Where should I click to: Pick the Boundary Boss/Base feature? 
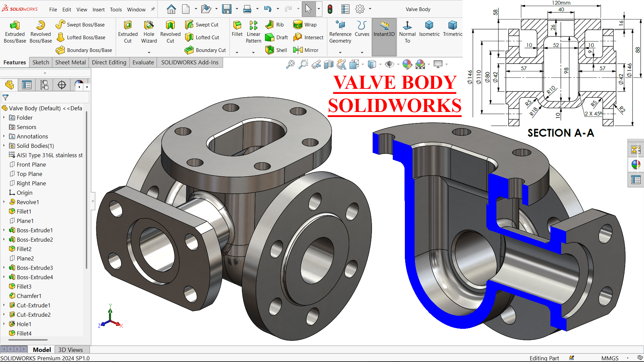coord(84,50)
